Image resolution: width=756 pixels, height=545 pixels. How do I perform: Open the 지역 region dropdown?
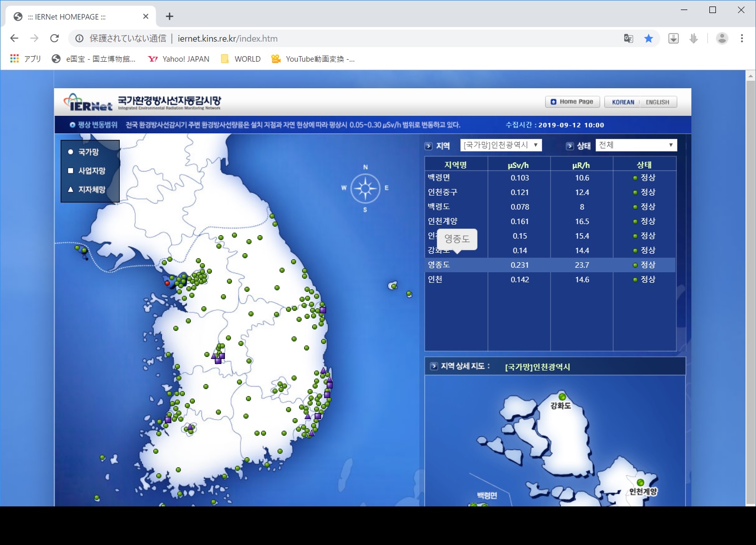500,145
